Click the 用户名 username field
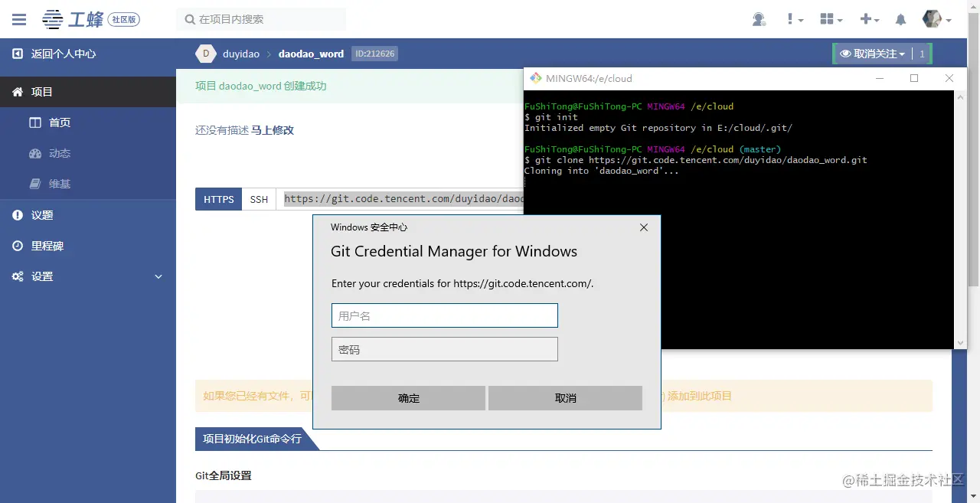This screenshot has height=503, width=980. (445, 315)
